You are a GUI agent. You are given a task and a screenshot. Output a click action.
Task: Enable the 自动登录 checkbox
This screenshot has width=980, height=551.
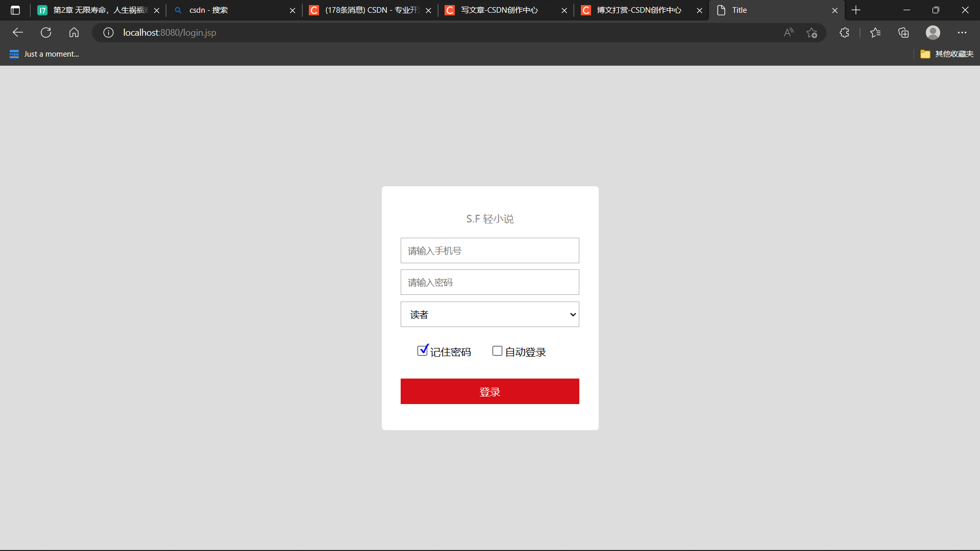click(x=497, y=350)
